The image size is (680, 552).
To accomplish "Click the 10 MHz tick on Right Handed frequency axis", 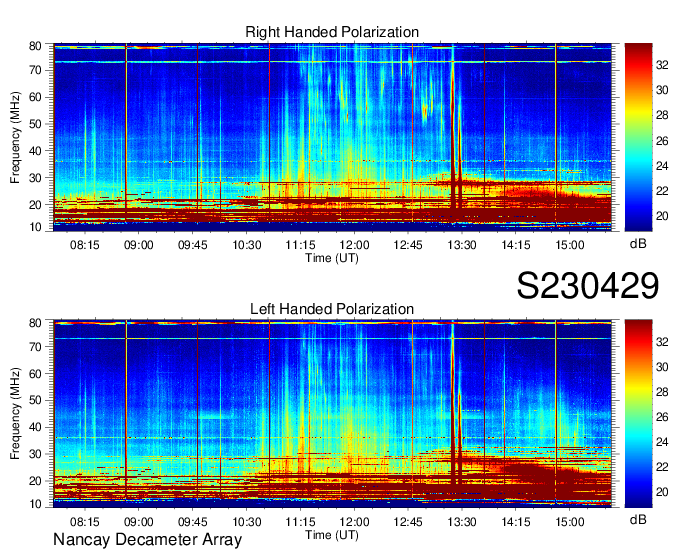I will (35, 227).
